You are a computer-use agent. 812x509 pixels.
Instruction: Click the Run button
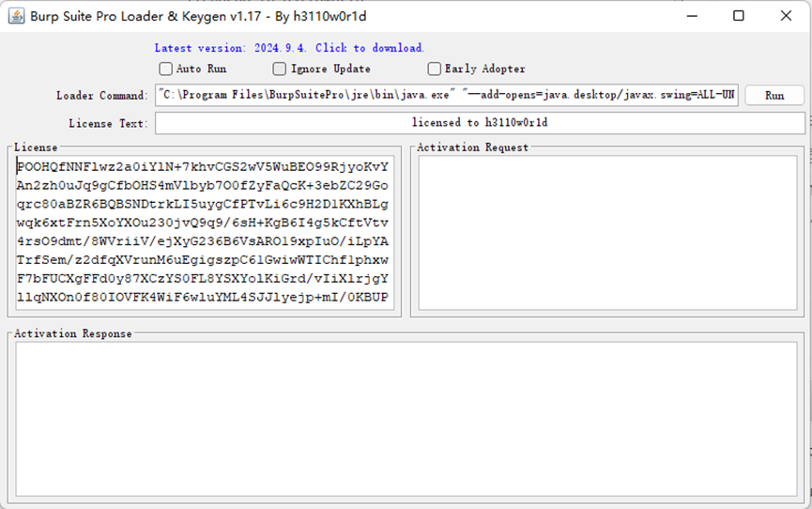coord(774,96)
